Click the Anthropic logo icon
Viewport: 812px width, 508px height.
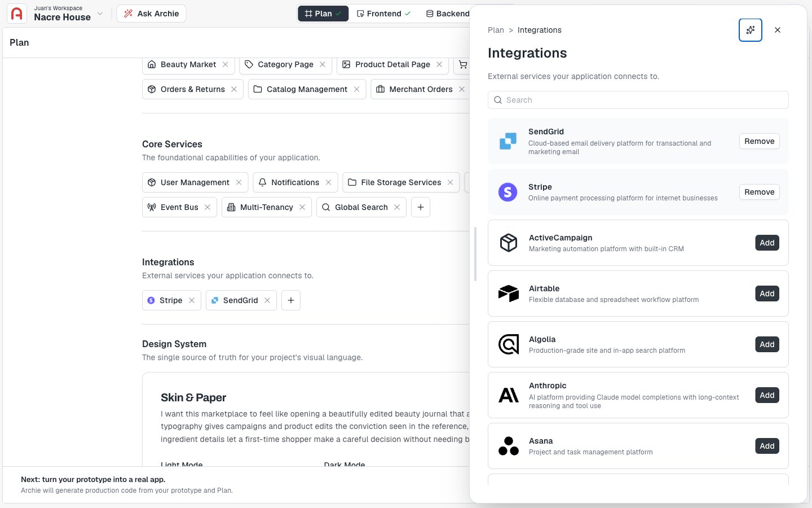pyautogui.click(x=509, y=395)
